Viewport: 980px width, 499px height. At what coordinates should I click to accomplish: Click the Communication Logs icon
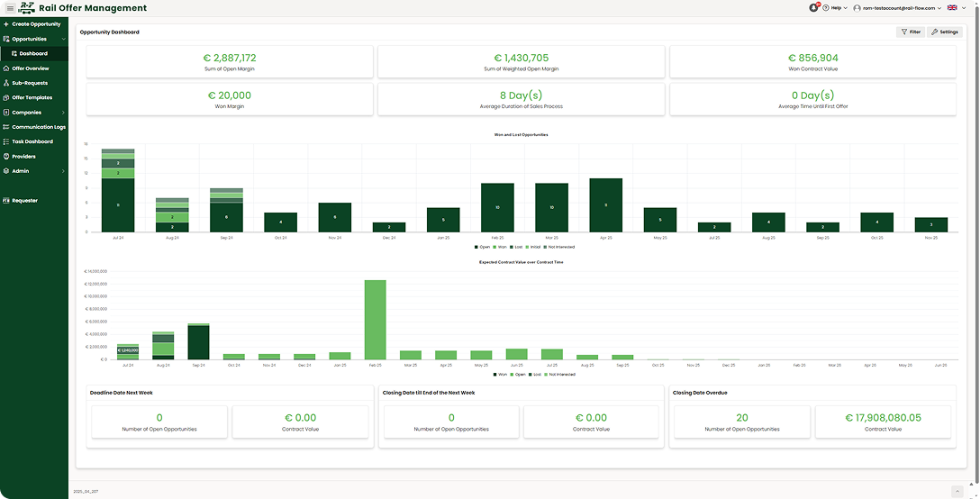(6, 127)
